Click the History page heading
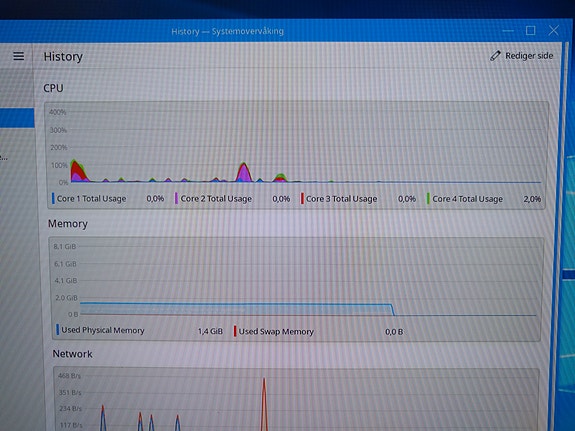575x431 pixels. 63,56
